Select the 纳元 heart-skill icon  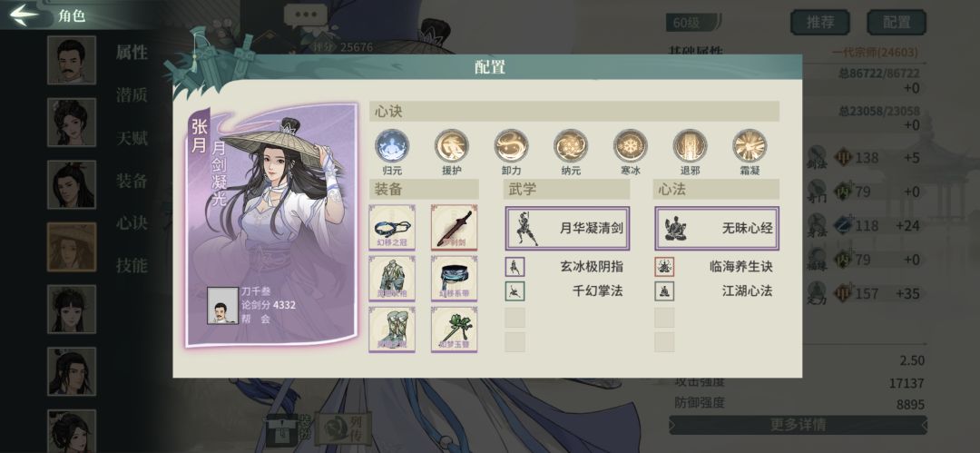coord(571,146)
